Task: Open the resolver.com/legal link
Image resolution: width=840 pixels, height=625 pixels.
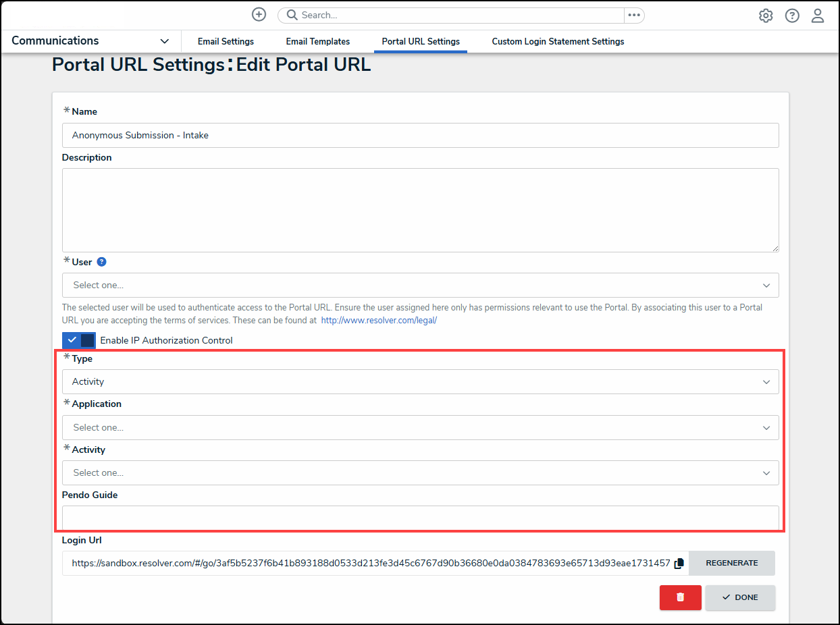Action: 379,320
